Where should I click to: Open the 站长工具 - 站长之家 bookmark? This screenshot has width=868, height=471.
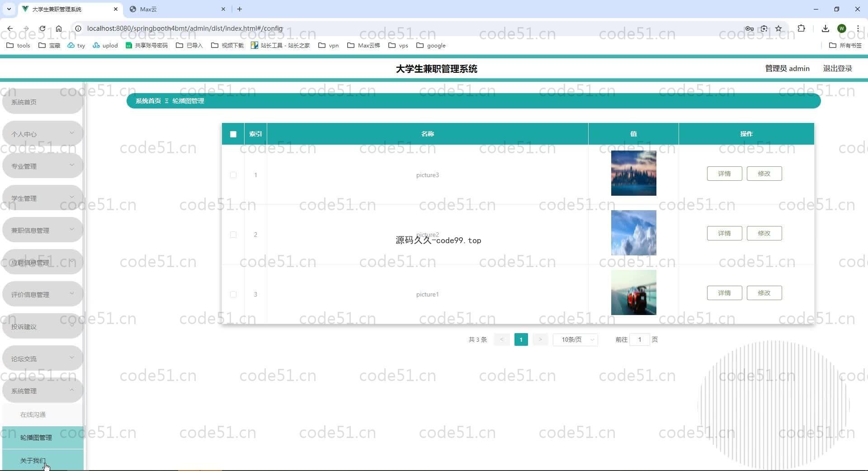coord(280,45)
